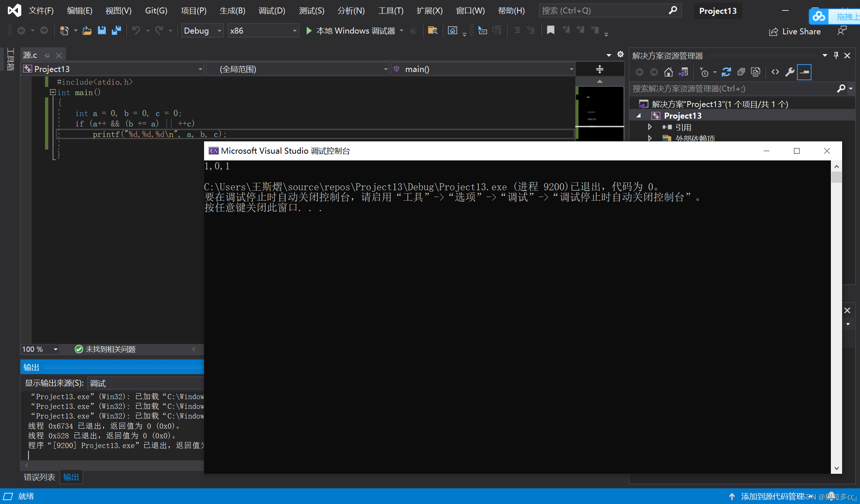Click the Redo arrow icon
Image resolution: width=860 pixels, height=504 pixels.
(x=159, y=31)
